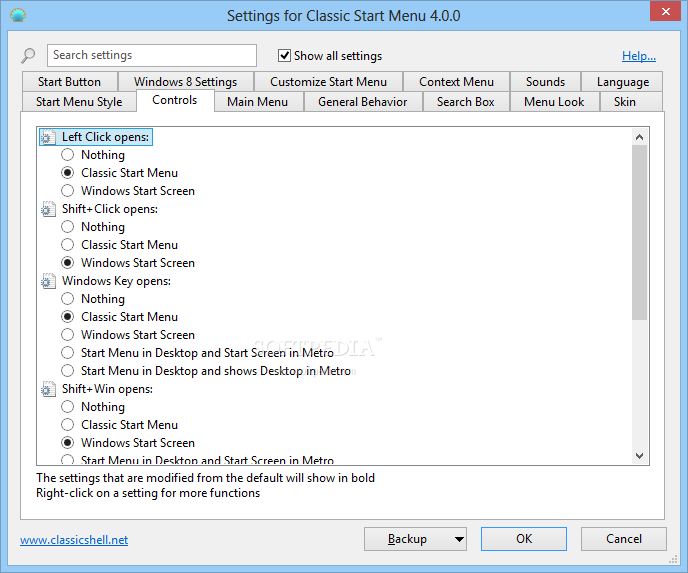Switch to the General Behavior tab
The height and width of the screenshot is (573, 688).
363,102
